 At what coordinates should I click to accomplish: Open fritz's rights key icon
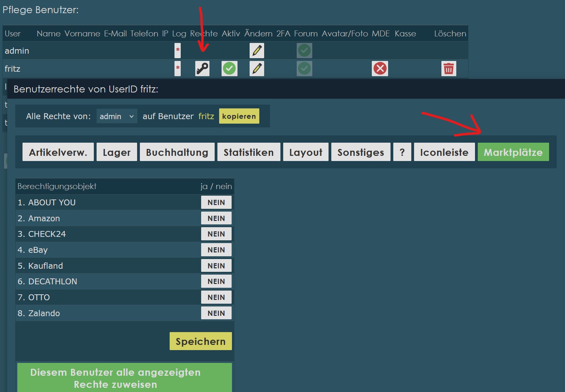pyautogui.click(x=202, y=69)
